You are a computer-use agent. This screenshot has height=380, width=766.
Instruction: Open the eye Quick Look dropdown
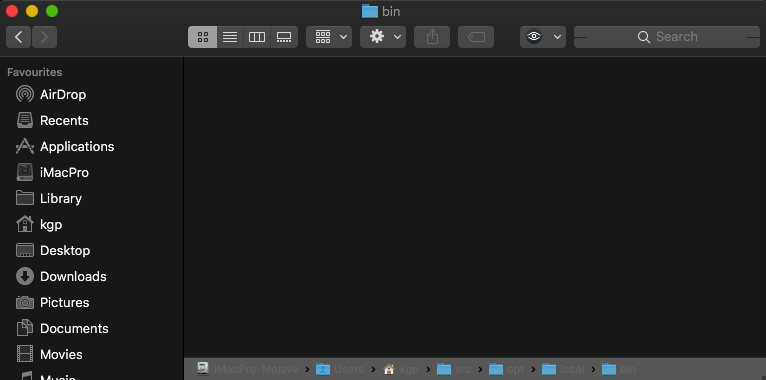click(x=543, y=37)
